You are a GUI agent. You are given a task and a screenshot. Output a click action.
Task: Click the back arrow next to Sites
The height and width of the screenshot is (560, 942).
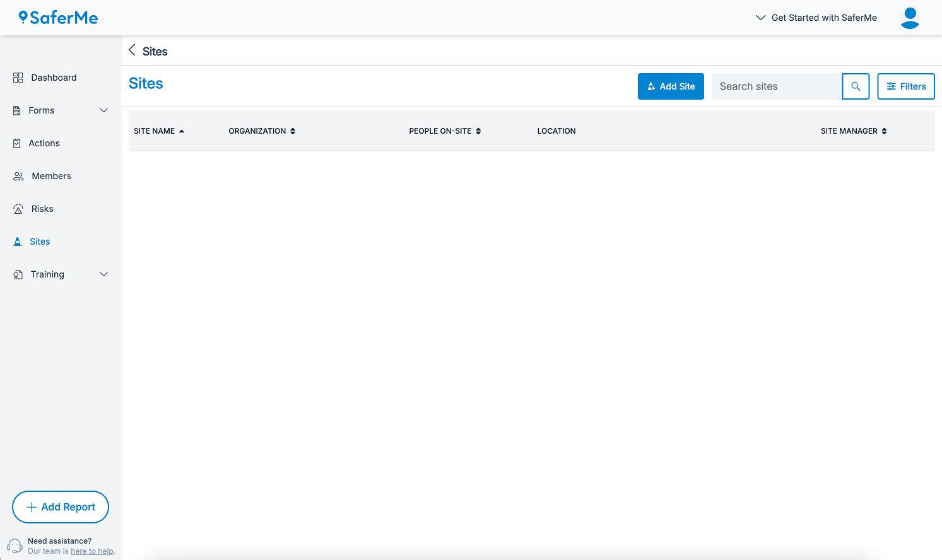pyautogui.click(x=132, y=50)
